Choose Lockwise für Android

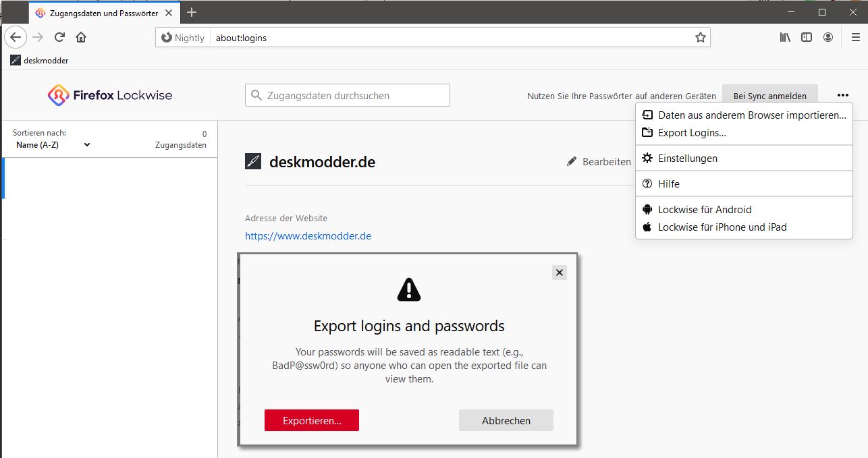pyautogui.click(x=744, y=210)
